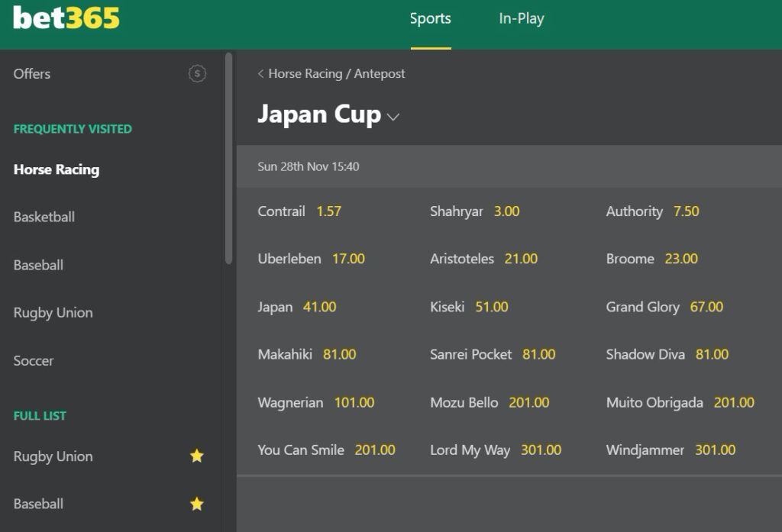
Task: Open Horse Racing in frequently visited
Action: tap(57, 169)
